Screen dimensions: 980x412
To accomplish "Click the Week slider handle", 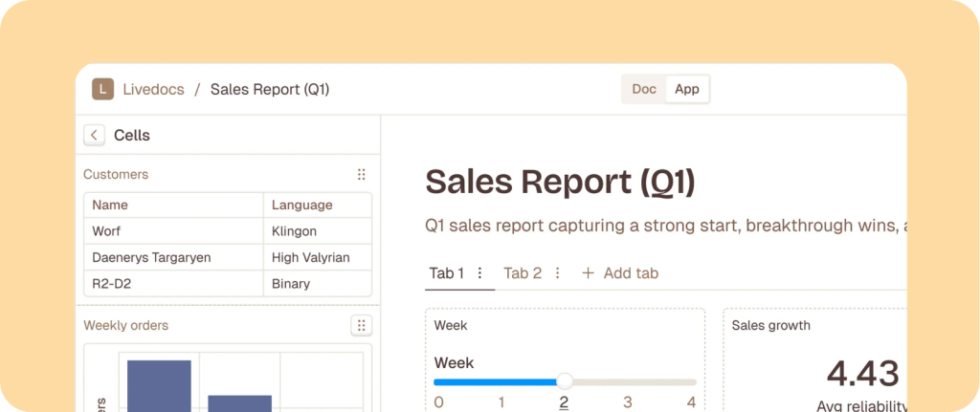I will (565, 380).
